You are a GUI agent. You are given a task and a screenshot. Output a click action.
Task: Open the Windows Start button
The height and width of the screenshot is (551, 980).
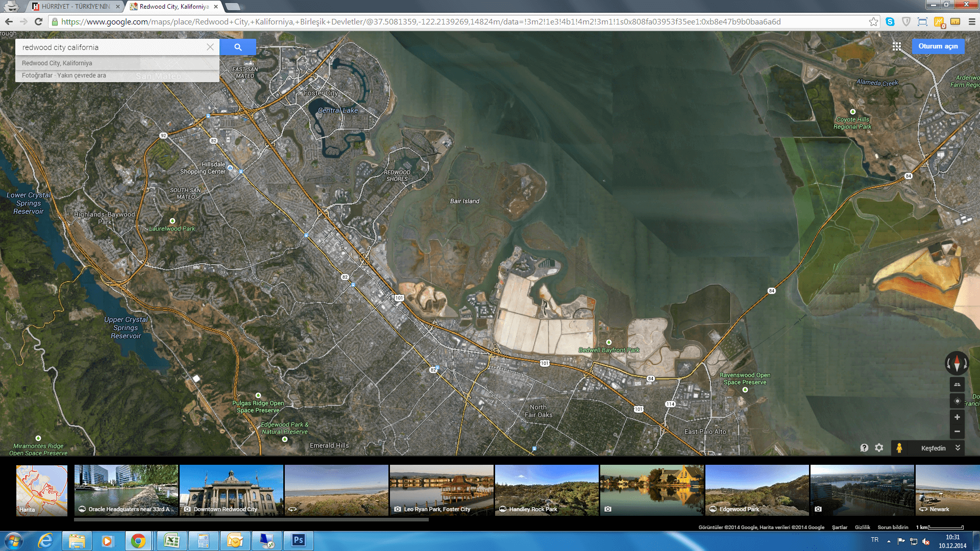point(14,541)
